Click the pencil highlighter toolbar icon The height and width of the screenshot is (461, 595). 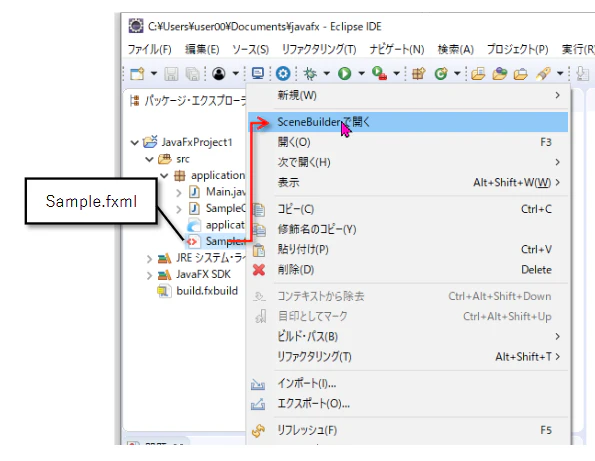[543, 73]
